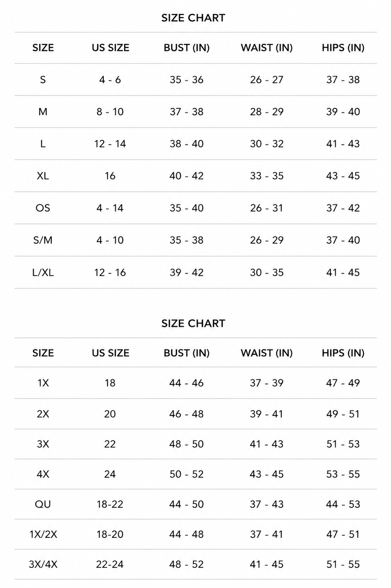Image resolution: width=391 pixels, height=588 pixels.
Task: Click the 18-22 US size cell
Action: [x=110, y=504]
